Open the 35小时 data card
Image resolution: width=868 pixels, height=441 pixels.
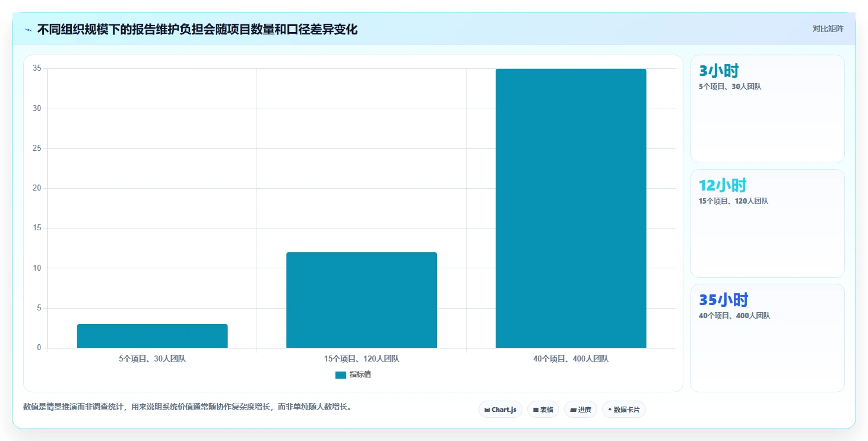point(768,338)
